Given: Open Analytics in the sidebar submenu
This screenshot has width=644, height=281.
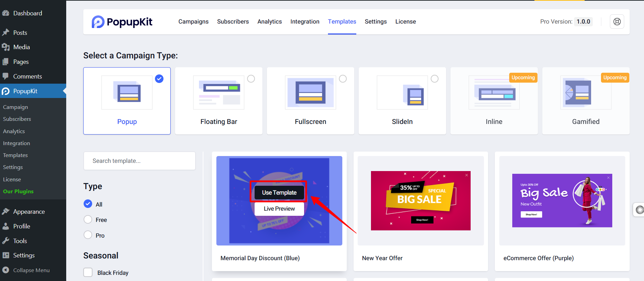Looking at the screenshot, I should point(14,131).
